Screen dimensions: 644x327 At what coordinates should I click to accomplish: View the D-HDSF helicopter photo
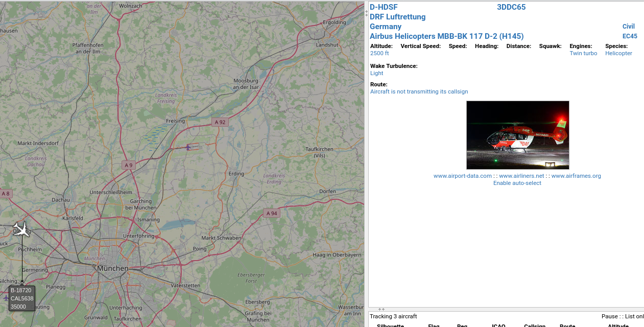(x=517, y=135)
